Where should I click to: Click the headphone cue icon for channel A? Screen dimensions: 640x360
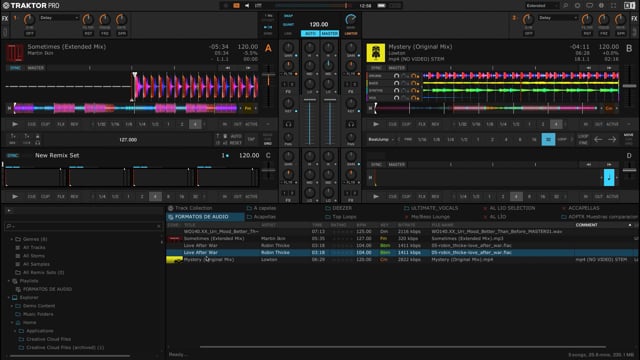(288, 124)
